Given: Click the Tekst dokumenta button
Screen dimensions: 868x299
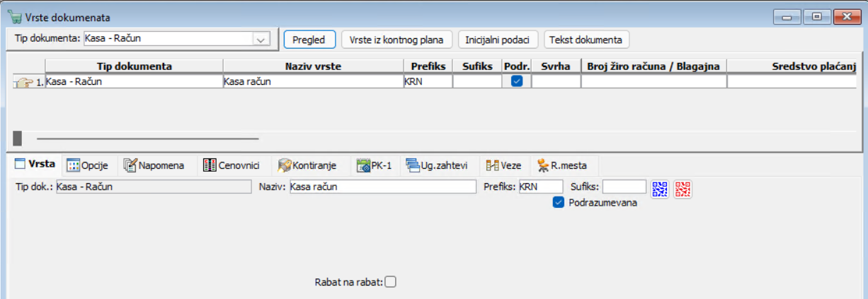Looking at the screenshot, I should pos(586,40).
